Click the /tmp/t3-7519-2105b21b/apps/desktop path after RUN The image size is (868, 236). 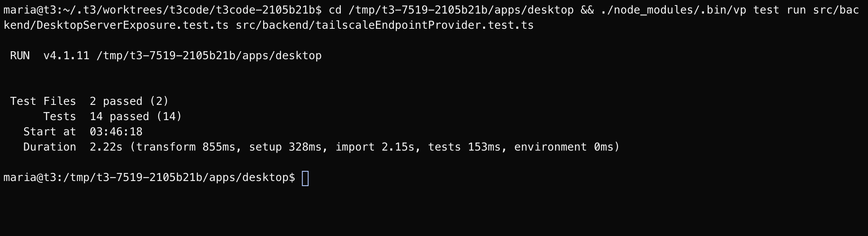209,56
